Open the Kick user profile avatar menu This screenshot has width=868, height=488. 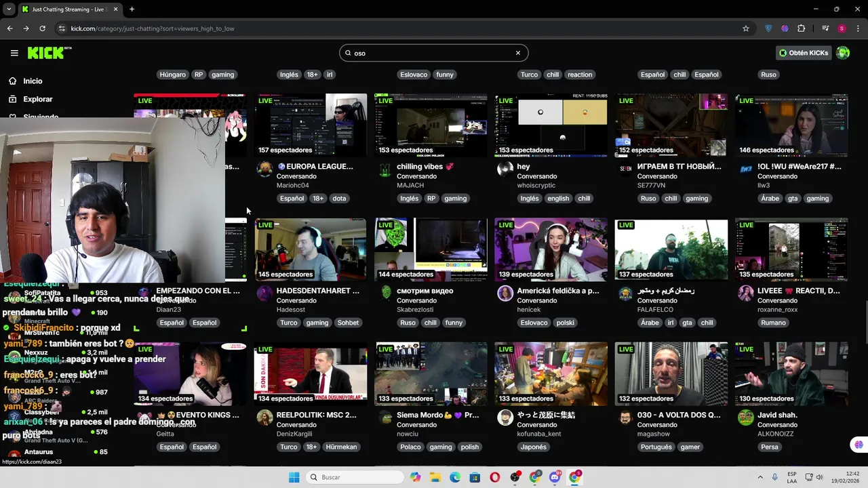pyautogui.click(x=843, y=53)
